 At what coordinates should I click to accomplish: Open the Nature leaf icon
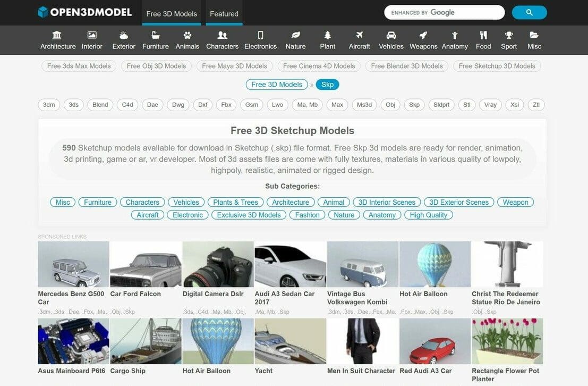[x=295, y=35]
